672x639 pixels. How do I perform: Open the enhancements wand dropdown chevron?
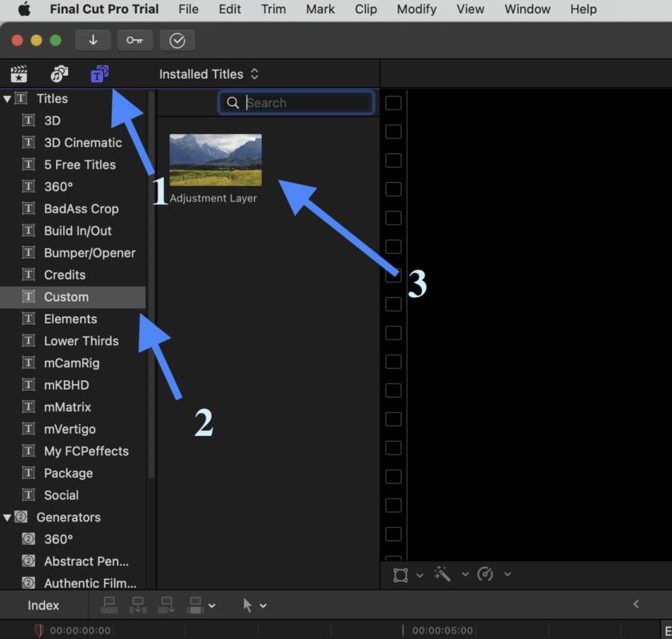click(465, 574)
